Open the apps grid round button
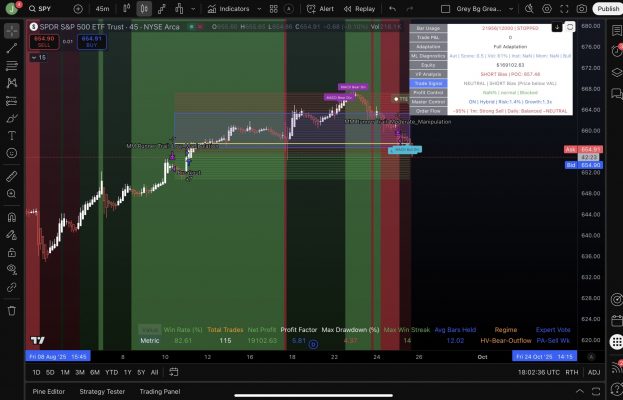The image size is (623, 400). pyautogui.click(x=617, y=342)
